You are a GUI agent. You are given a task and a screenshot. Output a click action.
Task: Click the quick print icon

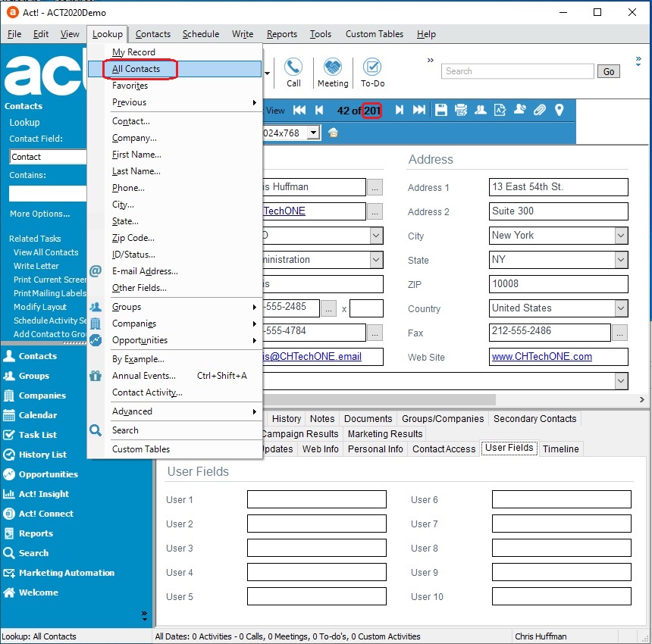tap(461, 110)
